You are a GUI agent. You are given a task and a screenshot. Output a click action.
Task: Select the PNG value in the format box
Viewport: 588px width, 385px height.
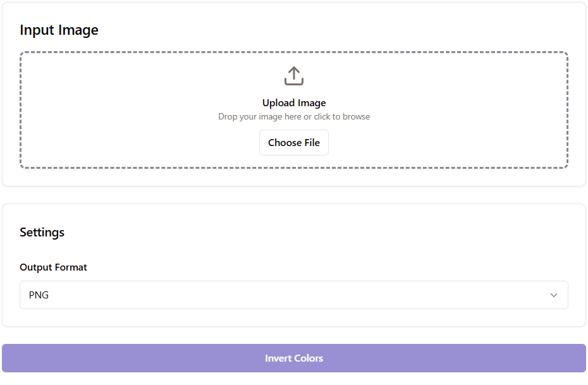[x=39, y=295]
